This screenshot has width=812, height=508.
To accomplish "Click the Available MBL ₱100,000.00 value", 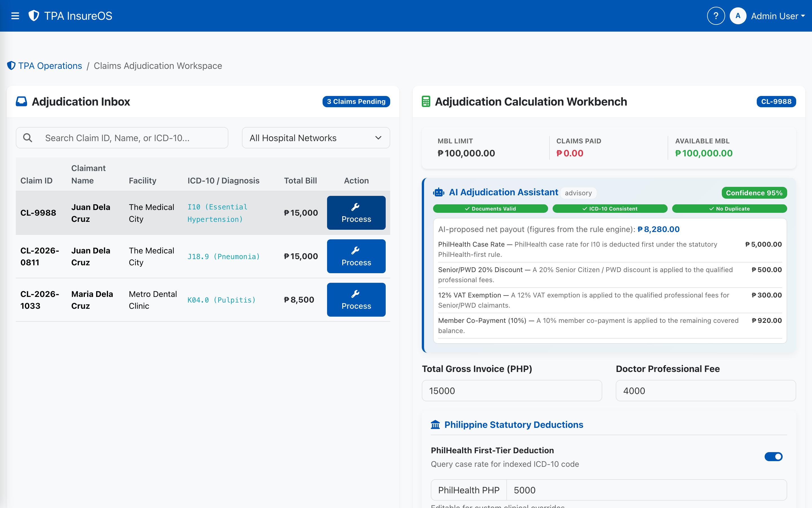I will [704, 153].
